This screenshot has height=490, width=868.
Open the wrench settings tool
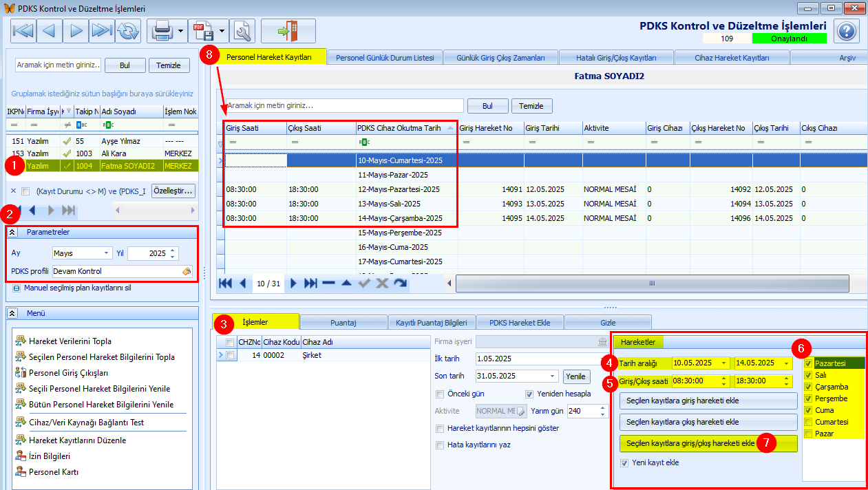pyautogui.click(x=243, y=31)
